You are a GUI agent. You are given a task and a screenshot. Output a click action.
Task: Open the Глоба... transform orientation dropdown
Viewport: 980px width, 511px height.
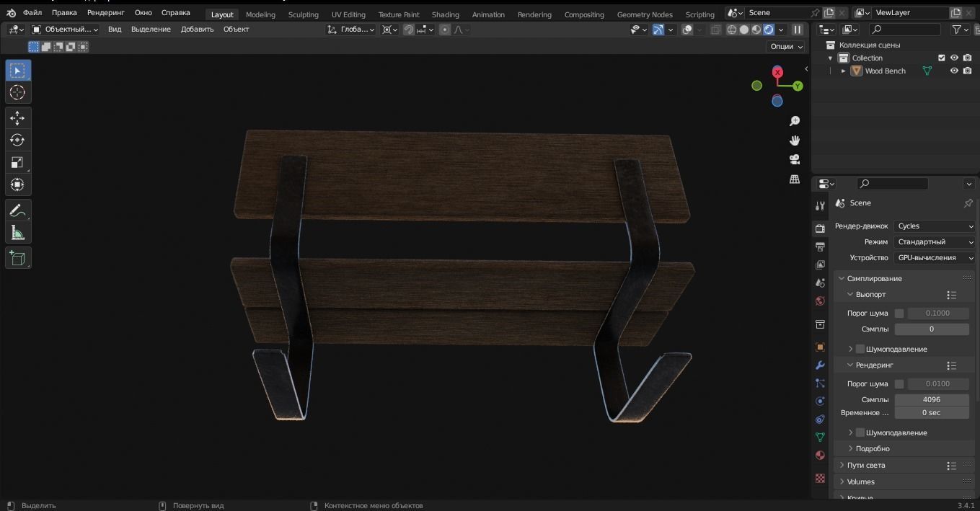(x=350, y=30)
